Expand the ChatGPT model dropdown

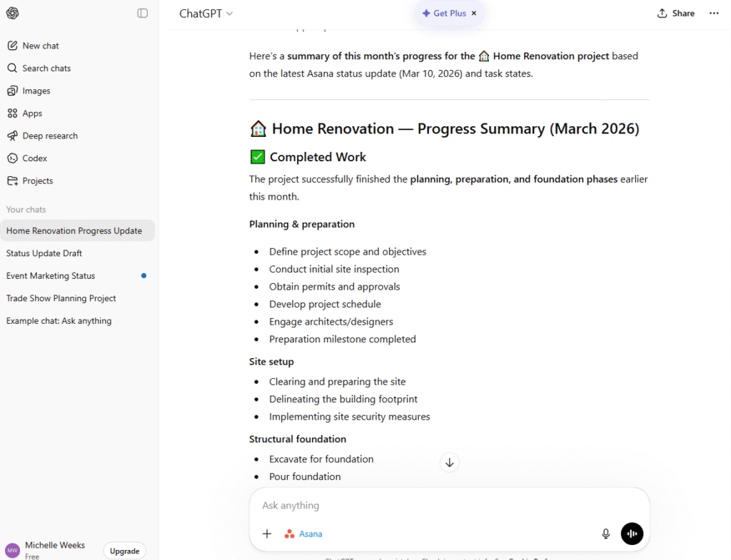[x=206, y=14]
